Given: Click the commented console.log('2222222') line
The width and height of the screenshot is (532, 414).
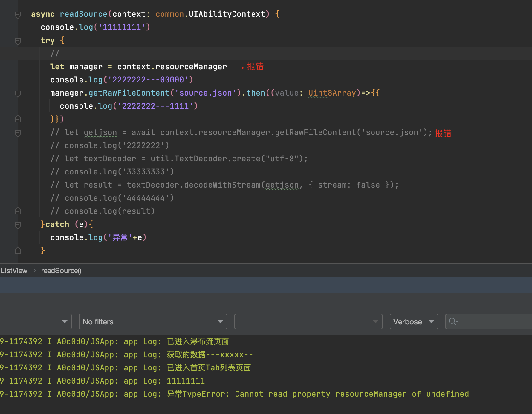Looking at the screenshot, I should pos(110,145).
